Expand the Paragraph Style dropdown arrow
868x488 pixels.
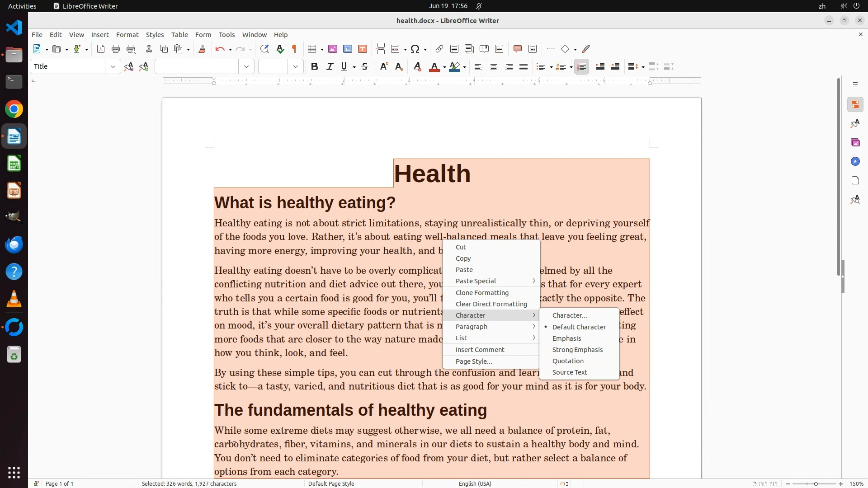click(x=113, y=67)
